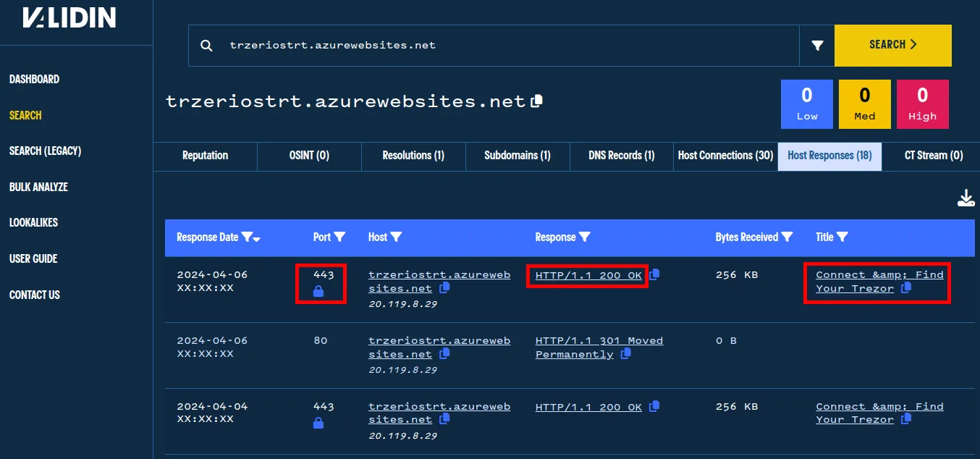Copy host in the 2024-04-04 row

pos(444,419)
